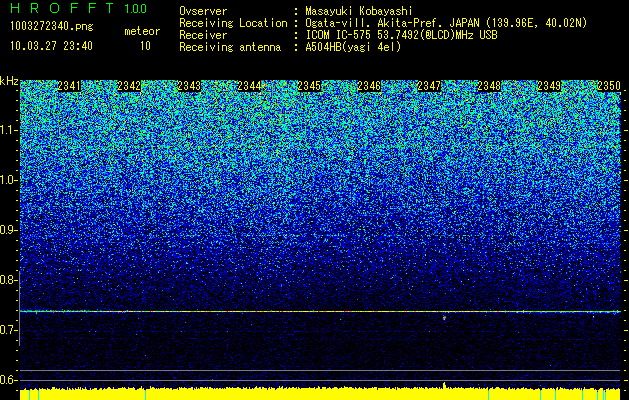This screenshot has height=400, width=629.
Task: Click the observer name Masayuki Kobayashi
Action: point(359,11)
